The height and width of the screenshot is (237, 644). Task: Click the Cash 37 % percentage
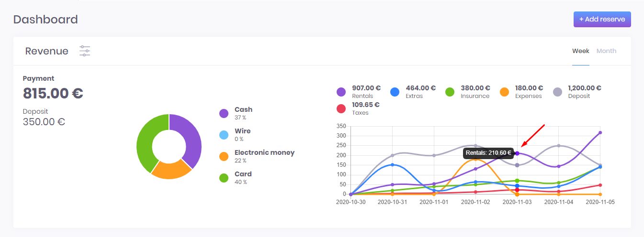pyautogui.click(x=241, y=117)
